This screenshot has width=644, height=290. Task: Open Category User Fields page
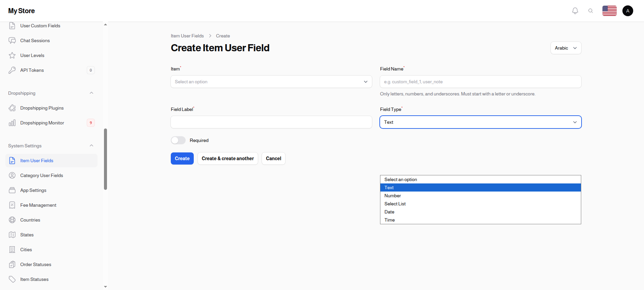click(x=51, y=175)
